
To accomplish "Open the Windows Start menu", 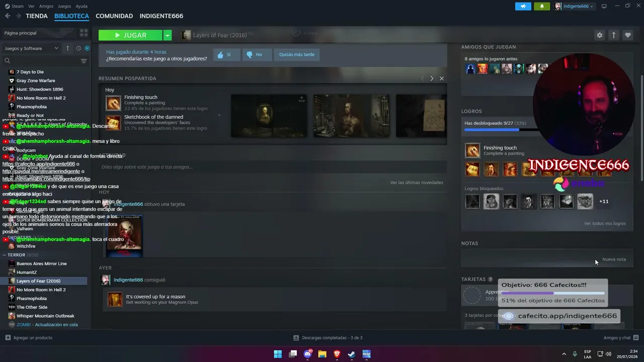I will point(278,354).
